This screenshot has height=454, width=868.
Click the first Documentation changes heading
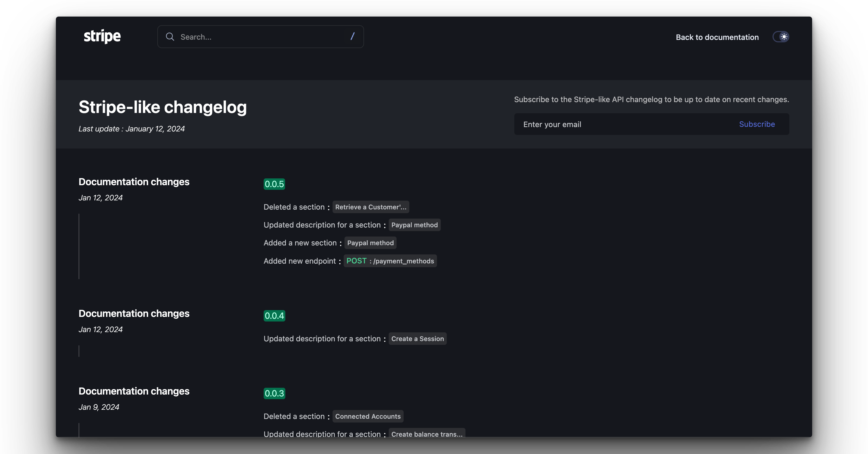point(134,182)
